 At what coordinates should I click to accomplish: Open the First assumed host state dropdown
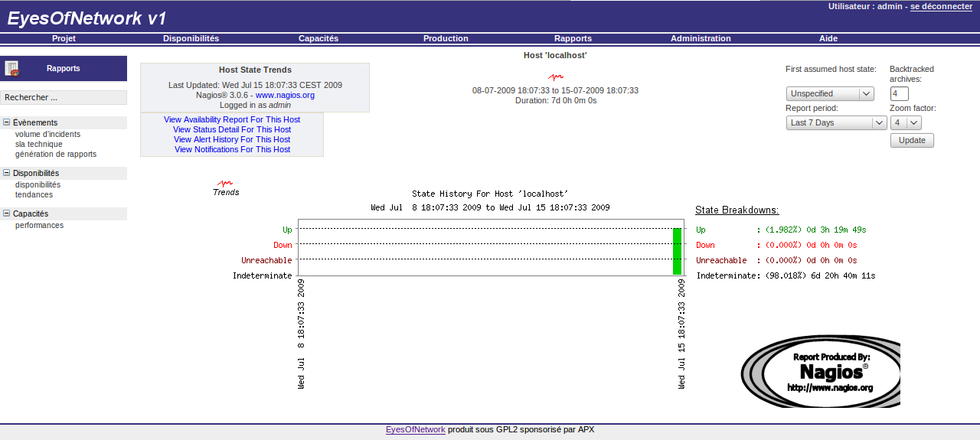tap(830, 93)
